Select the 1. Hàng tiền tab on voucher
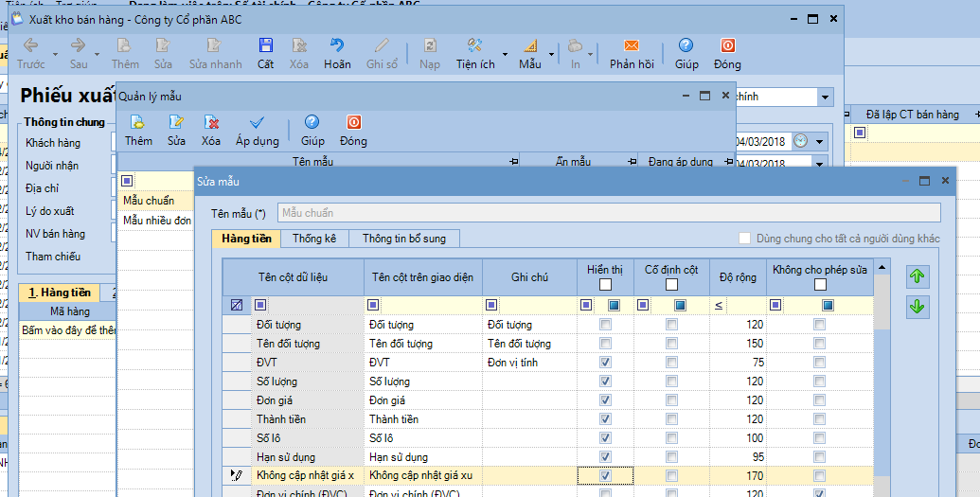Image resolution: width=980 pixels, height=497 pixels. [60, 293]
